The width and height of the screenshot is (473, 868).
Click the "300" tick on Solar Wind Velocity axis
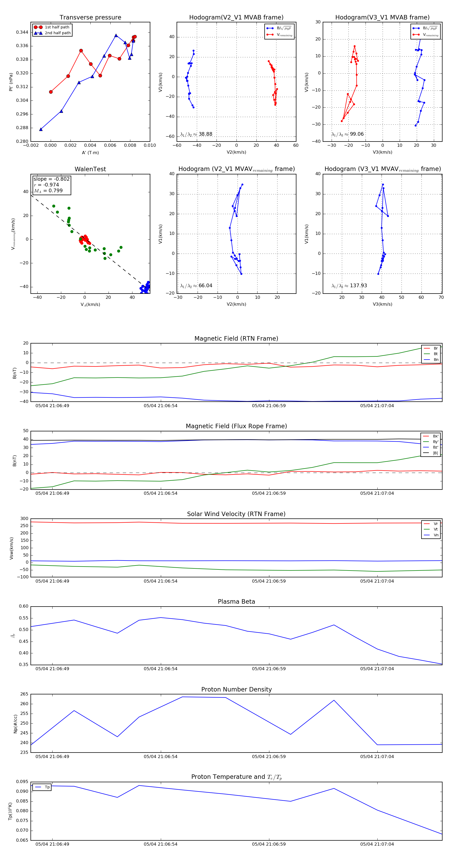pyautogui.click(x=25, y=519)
